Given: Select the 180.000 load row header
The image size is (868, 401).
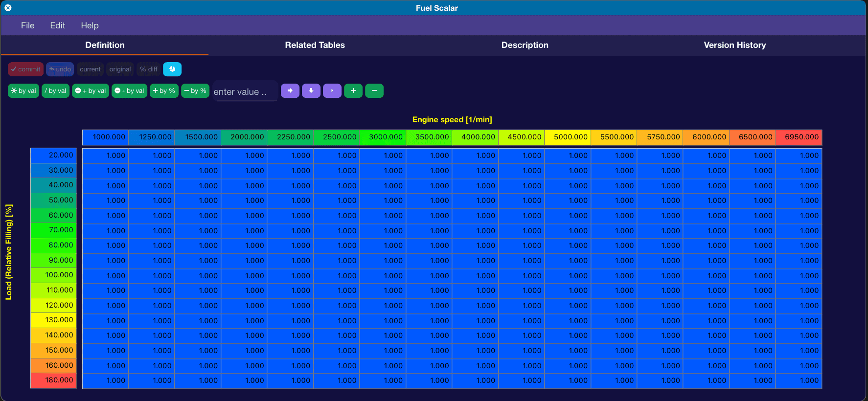Looking at the screenshot, I should click(x=53, y=380).
